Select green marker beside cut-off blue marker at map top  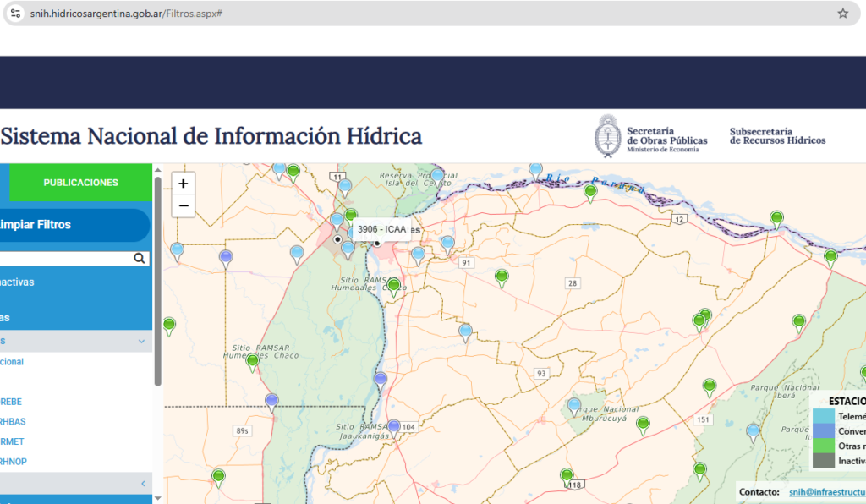click(293, 173)
